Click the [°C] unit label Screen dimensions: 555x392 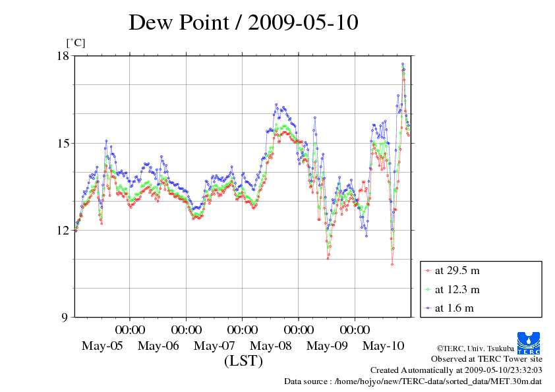pos(76,43)
